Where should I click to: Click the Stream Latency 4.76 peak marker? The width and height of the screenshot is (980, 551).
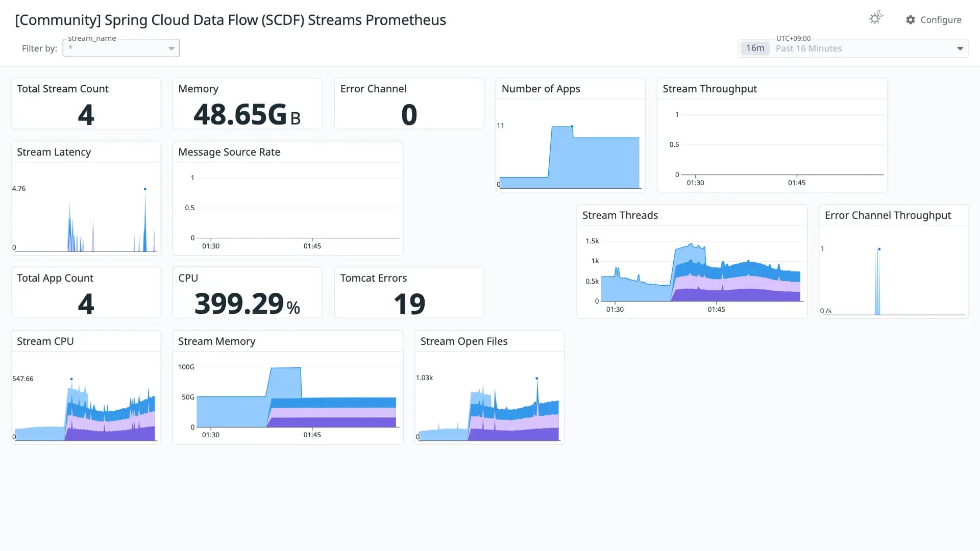[145, 189]
